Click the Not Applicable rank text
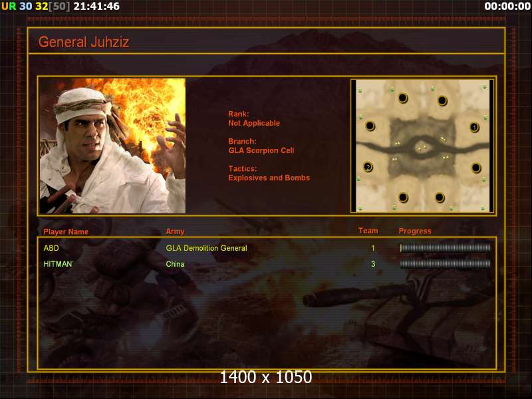Viewport: 532px width, 399px height. point(254,123)
